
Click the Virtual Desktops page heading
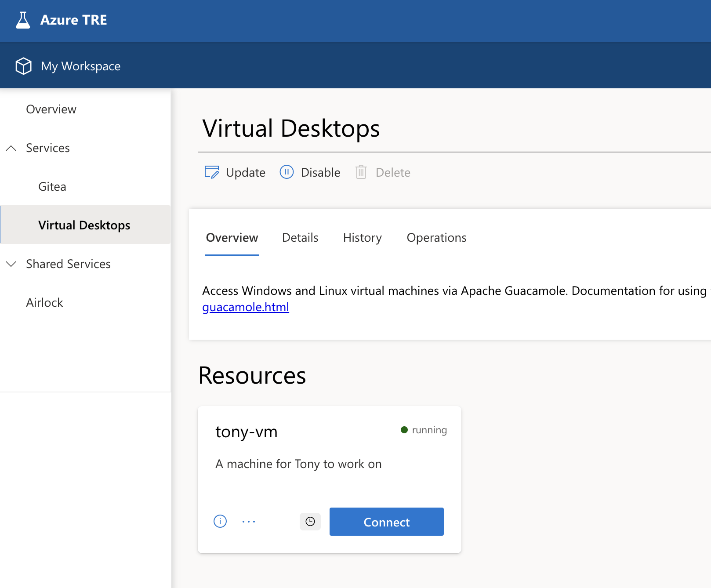pyautogui.click(x=291, y=129)
